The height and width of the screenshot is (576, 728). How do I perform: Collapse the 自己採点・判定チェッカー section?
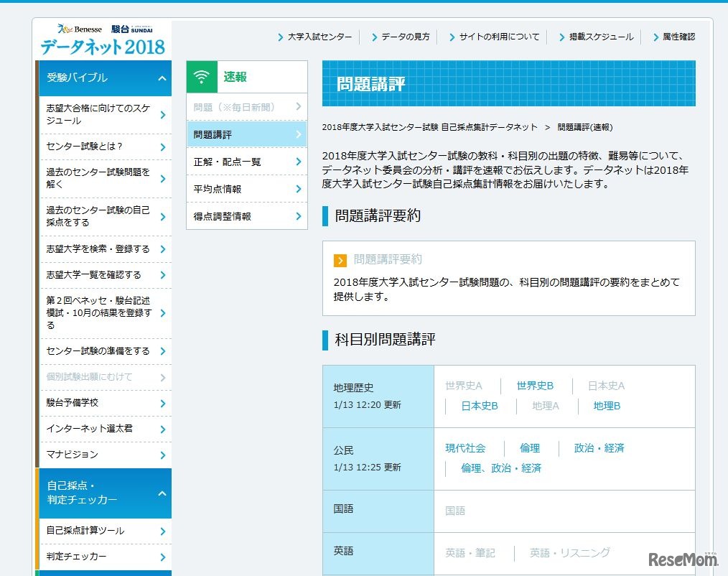pos(164,493)
